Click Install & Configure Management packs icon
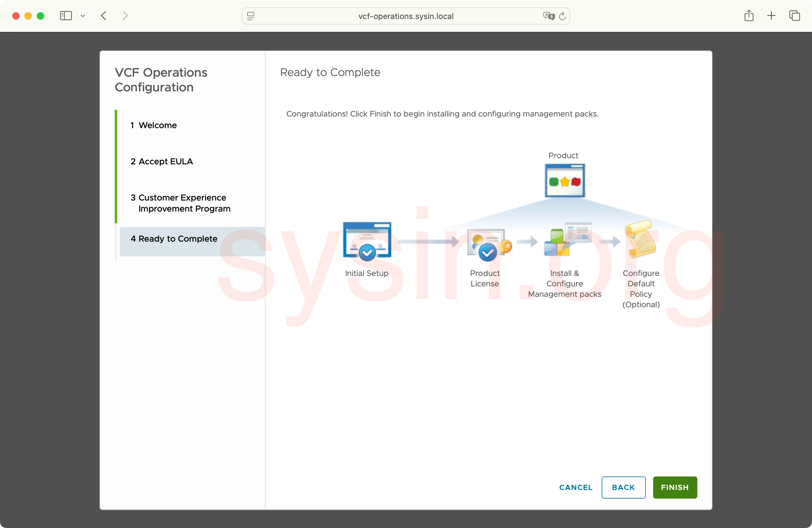The width and height of the screenshot is (812, 528). tap(566, 239)
